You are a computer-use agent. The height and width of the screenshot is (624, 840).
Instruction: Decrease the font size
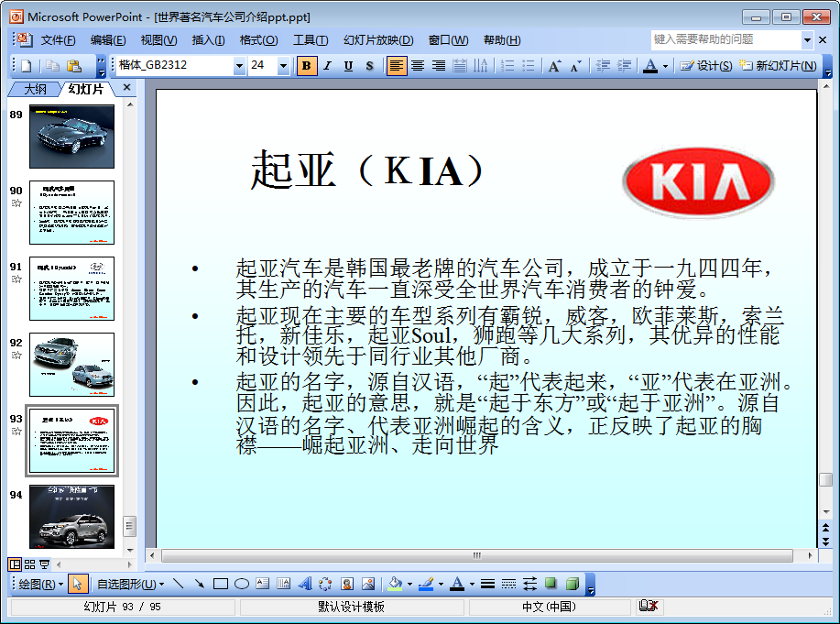[575, 65]
